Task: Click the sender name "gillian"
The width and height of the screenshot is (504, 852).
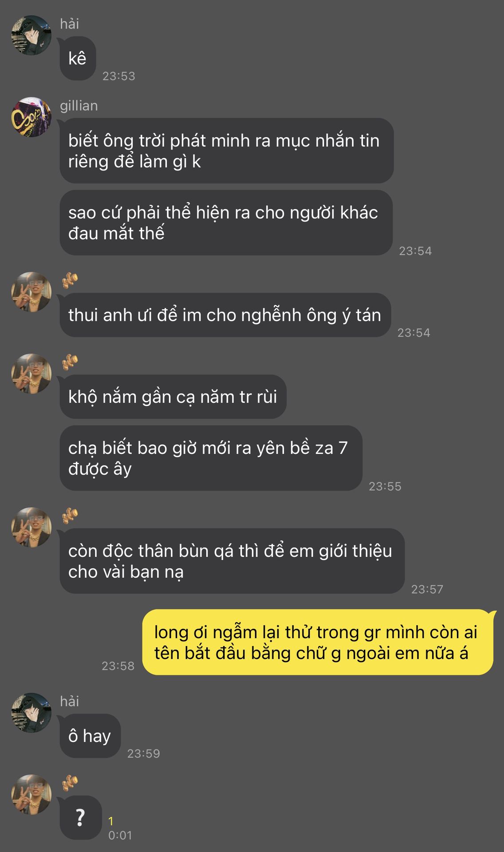Action: (79, 106)
